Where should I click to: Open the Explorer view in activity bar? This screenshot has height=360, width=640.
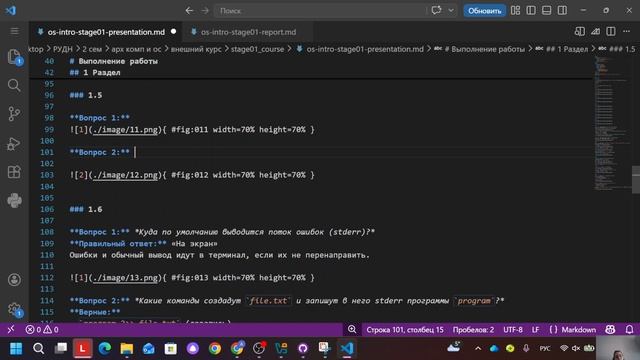click(x=14, y=57)
